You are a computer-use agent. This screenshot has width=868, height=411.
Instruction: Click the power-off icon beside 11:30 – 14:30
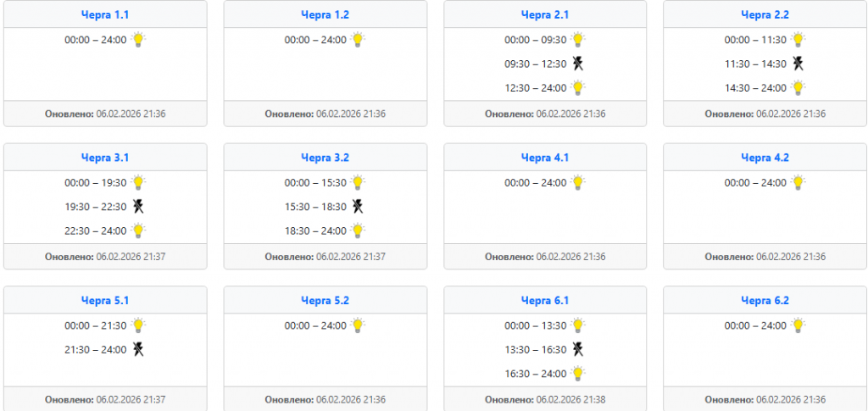(798, 63)
